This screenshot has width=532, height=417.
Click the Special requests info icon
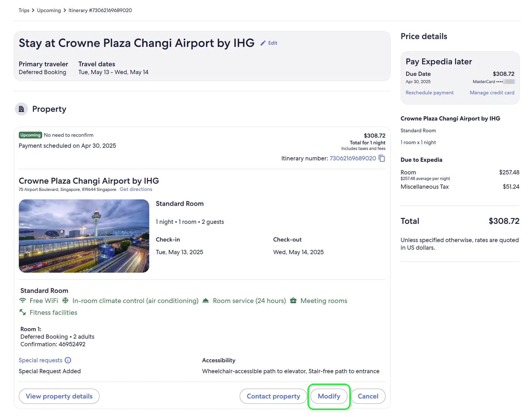pos(68,360)
